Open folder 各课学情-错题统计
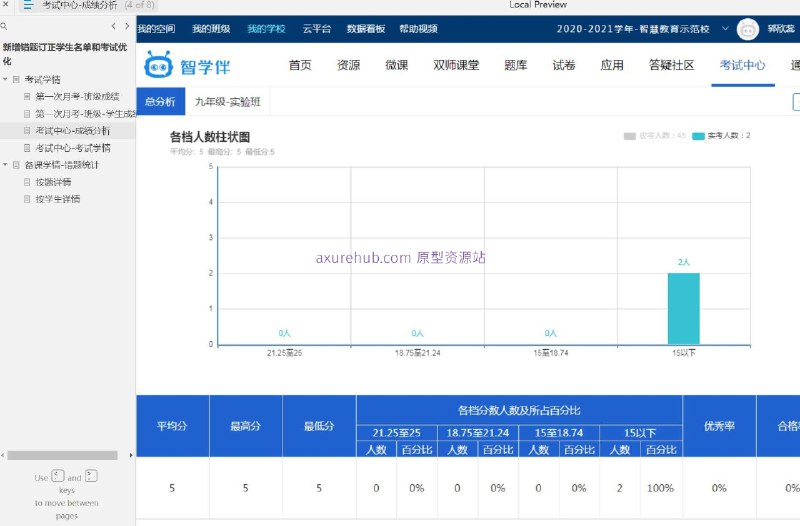Image resolution: width=800 pixels, height=526 pixels. [x=61, y=165]
